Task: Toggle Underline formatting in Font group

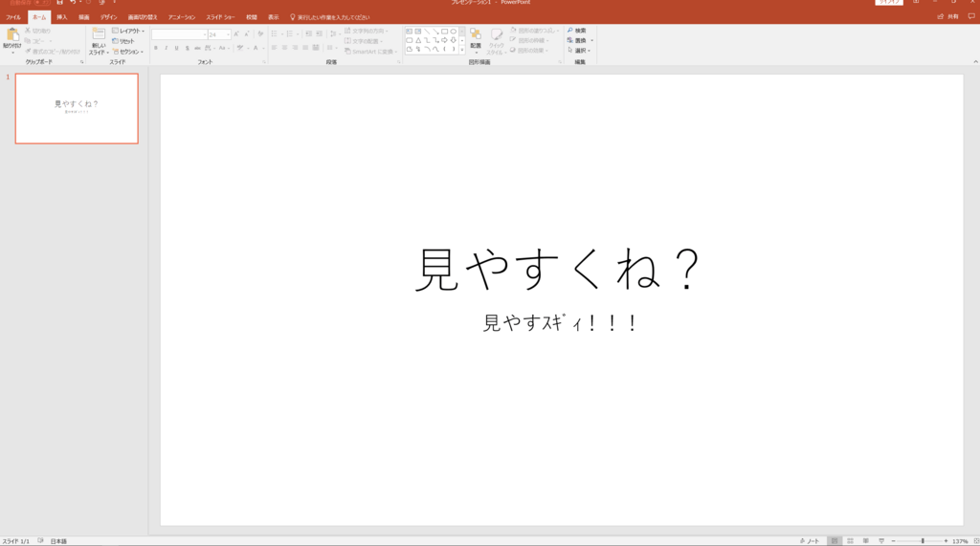Action: 177,48
